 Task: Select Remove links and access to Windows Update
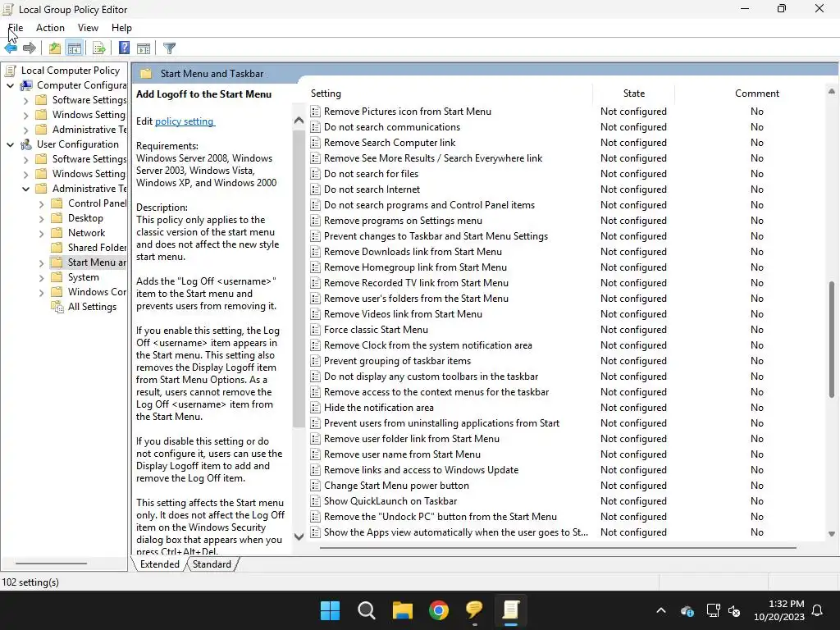pyautogui.click(x=421, y=470)
